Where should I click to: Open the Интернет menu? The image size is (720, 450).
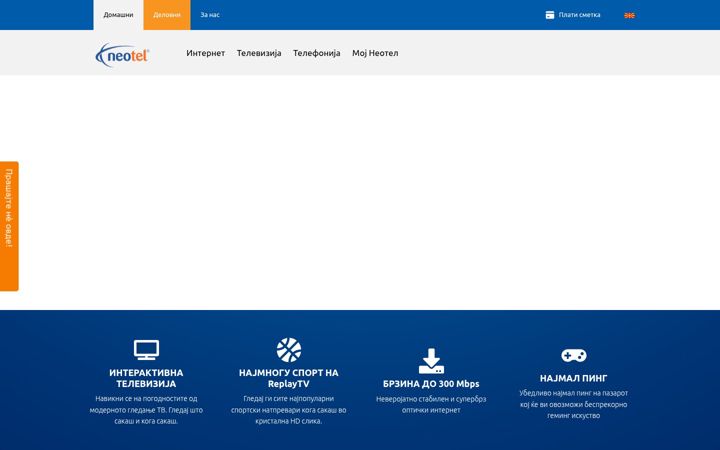205,53
